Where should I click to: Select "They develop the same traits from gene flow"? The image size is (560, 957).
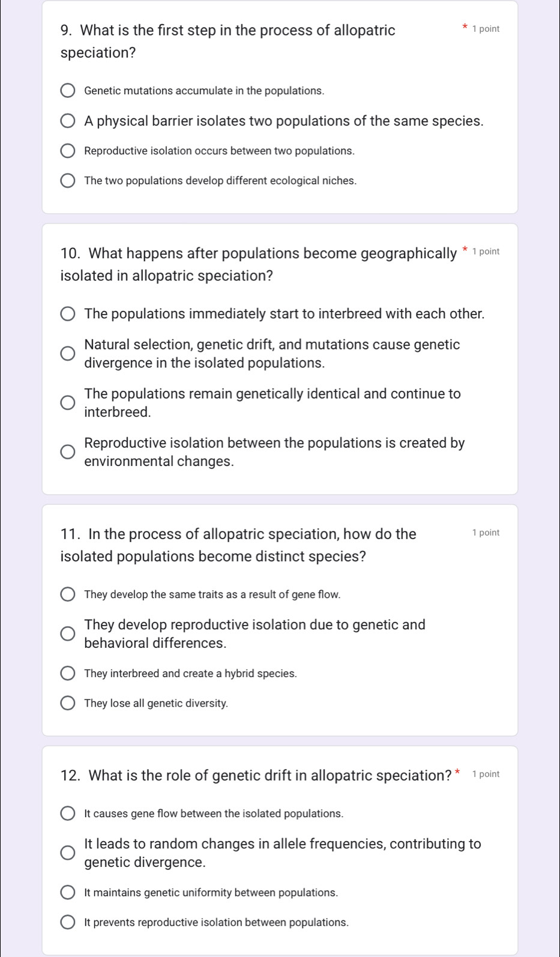point(68,594)
